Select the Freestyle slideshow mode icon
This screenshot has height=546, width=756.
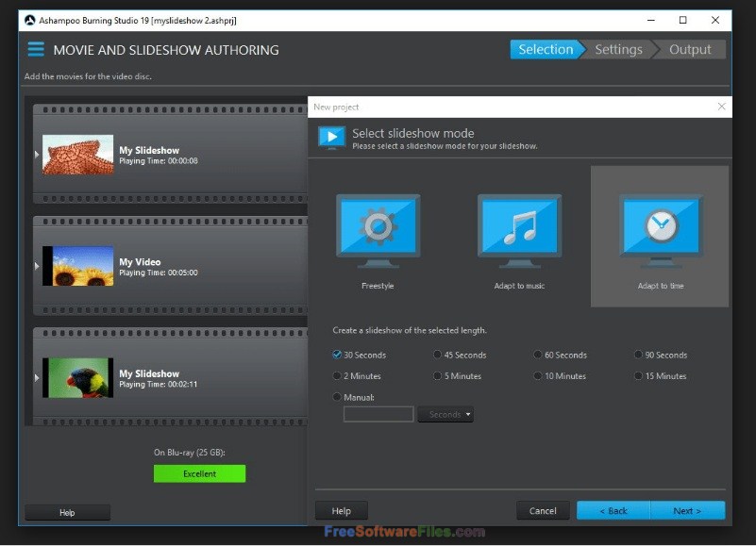[378, 231]
